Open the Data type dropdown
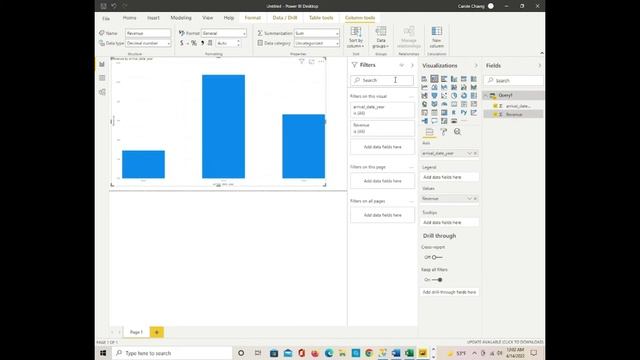Viewport: 640px width, 360px height. (x=148, y=43)
